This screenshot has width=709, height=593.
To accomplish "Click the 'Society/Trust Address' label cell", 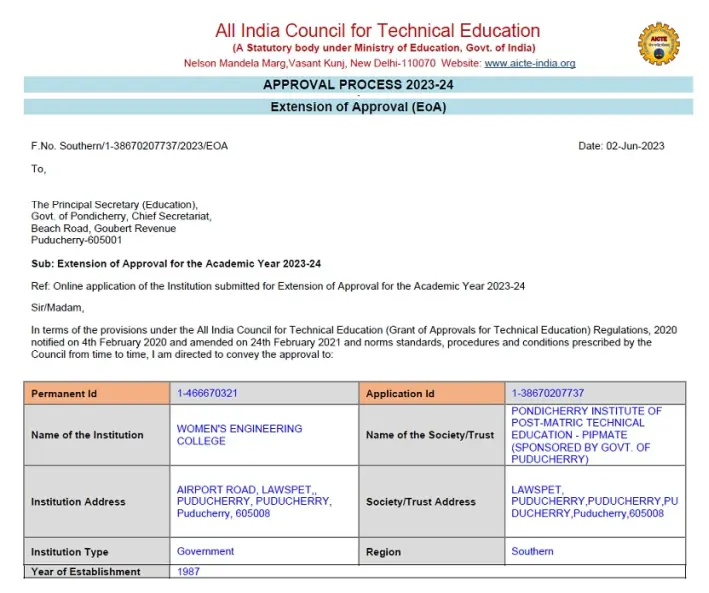I will 432,502.
